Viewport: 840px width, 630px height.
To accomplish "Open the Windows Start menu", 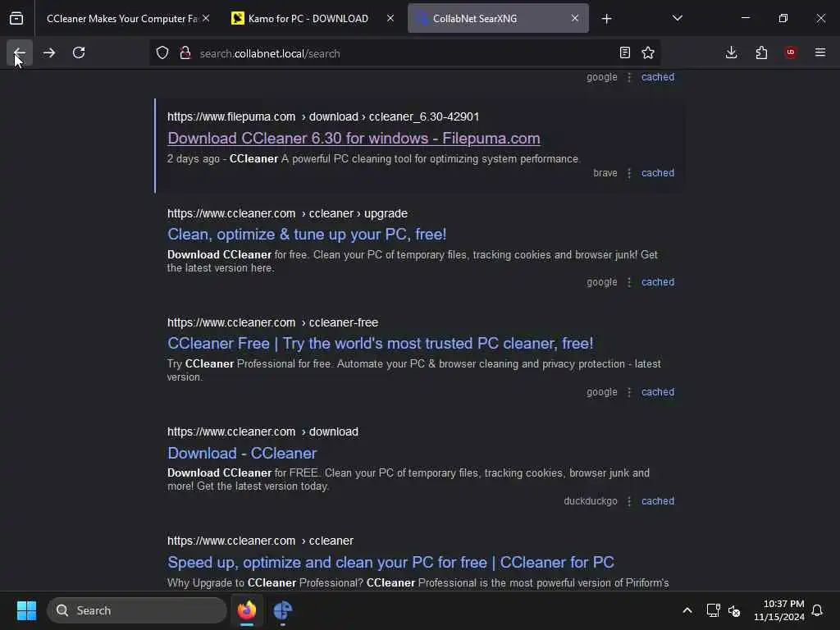I will tap(26, 610).
